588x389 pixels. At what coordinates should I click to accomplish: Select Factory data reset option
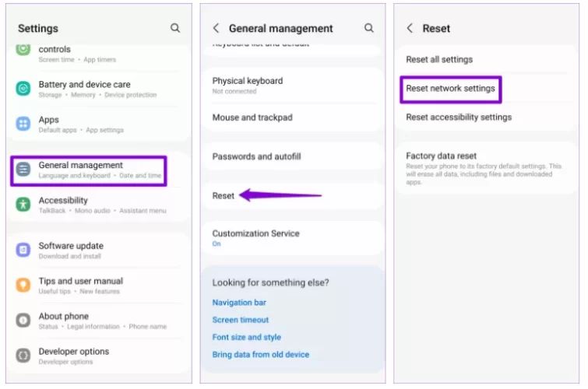pos(441,156)
